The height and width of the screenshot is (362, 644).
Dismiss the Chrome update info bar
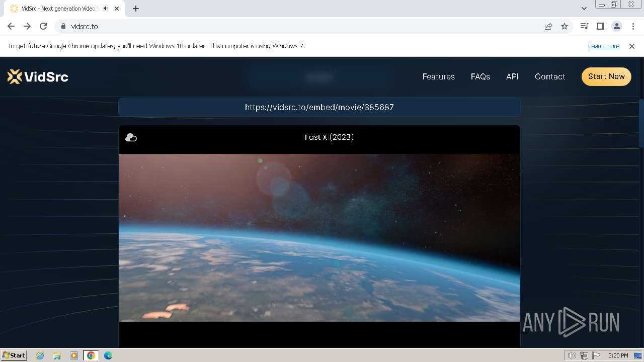pyautogui.click(x=632, y=46)
